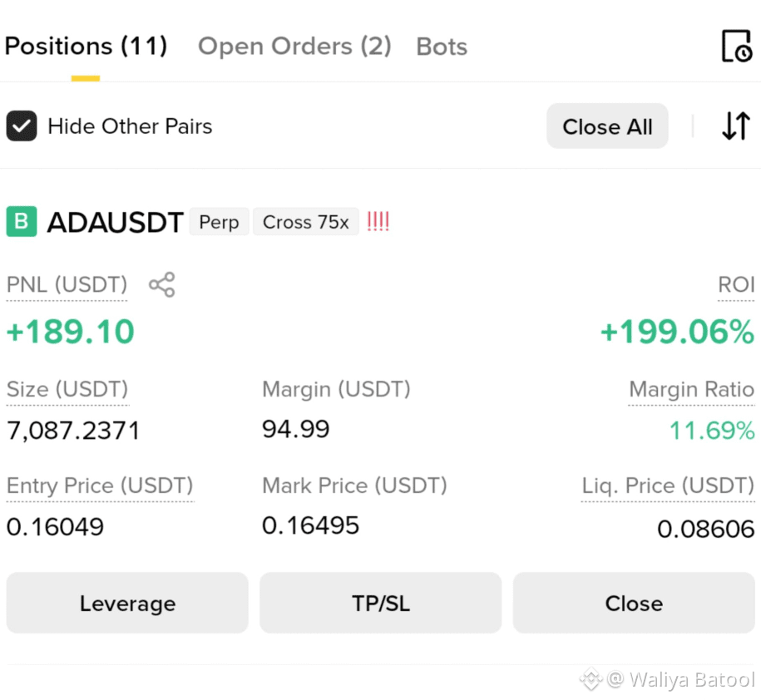Tap the Close All button
The width and height of the screenshot is (761, 700).
tap(607, 126)
